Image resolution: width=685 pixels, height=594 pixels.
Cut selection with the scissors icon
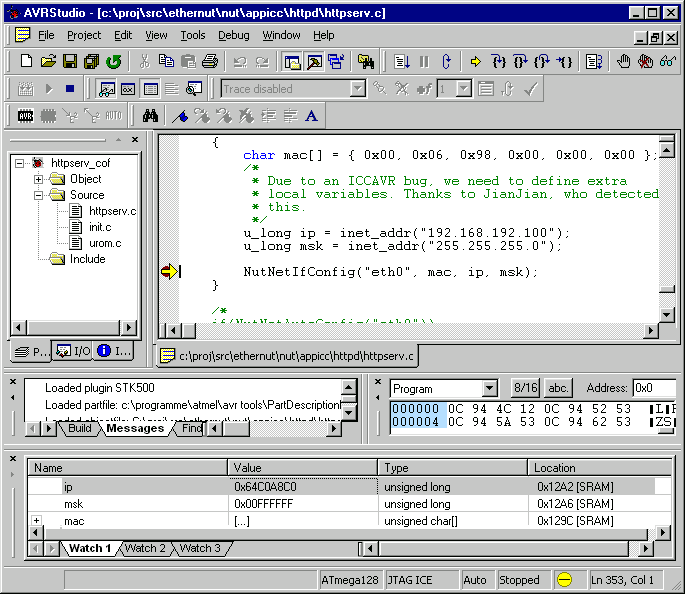point(144,62)
